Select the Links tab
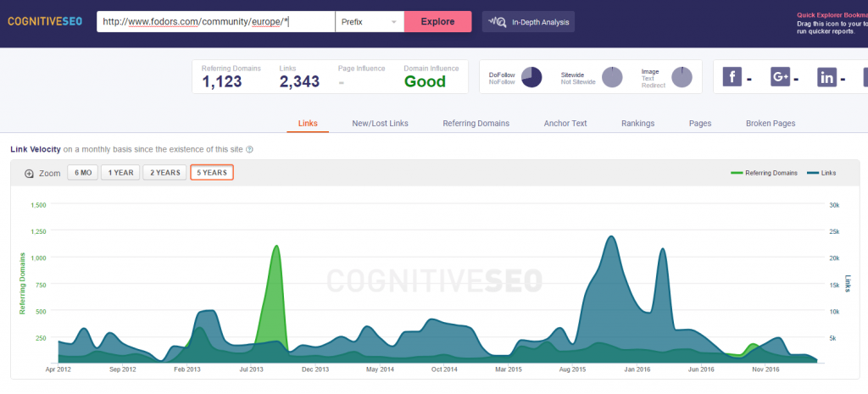 tap(308, 124)
